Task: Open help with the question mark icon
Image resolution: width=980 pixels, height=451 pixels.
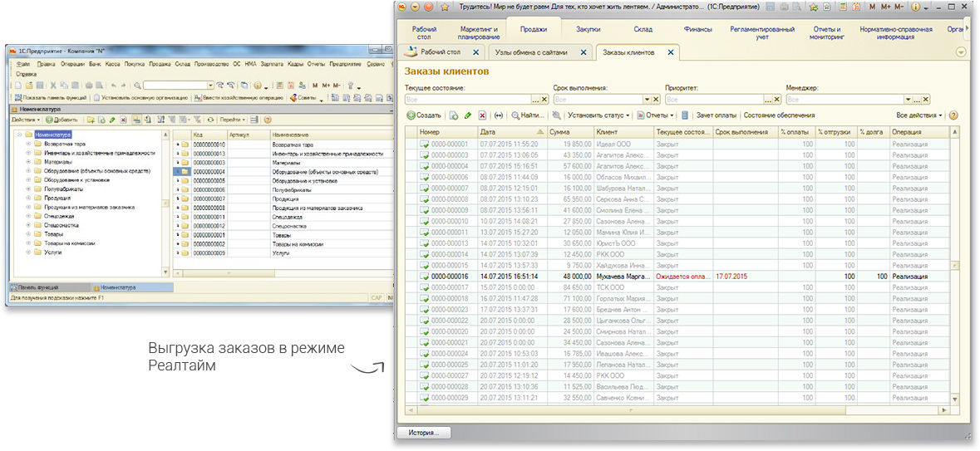Action: tap(953, 115)
